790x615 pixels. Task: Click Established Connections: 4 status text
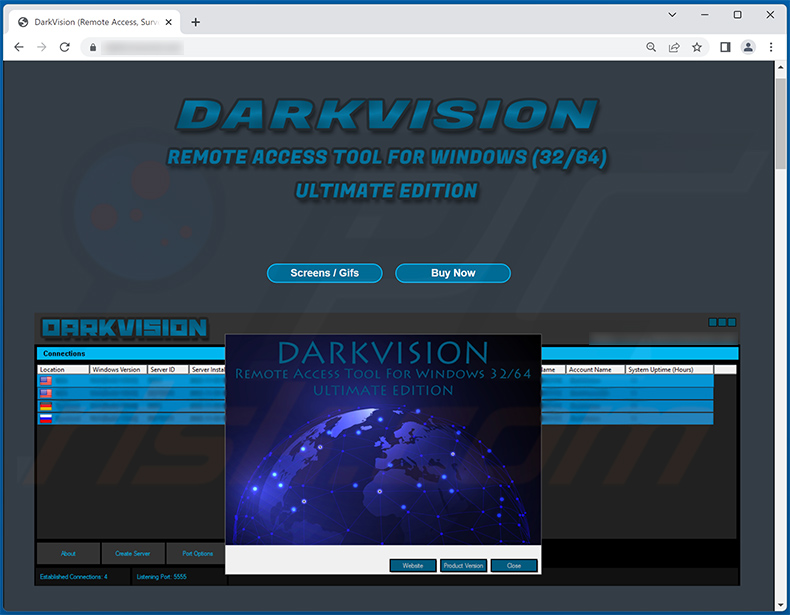tap(74, 577)
